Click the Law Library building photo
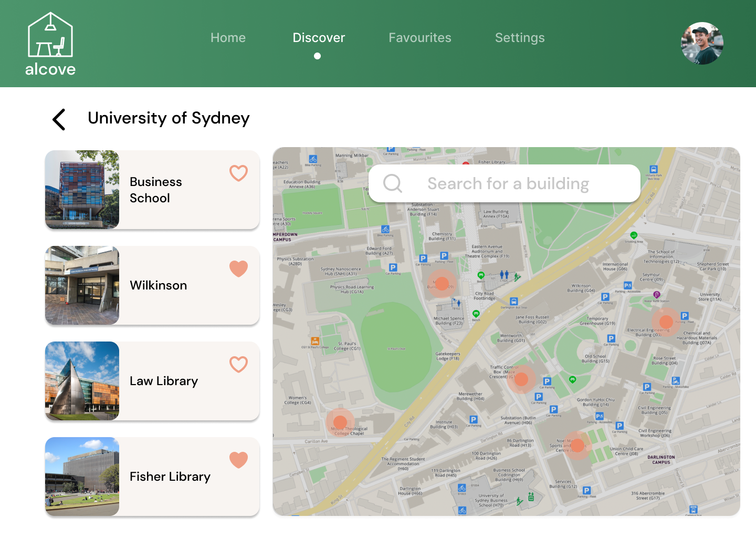Viewport: 756px width, 538px height. click(82, 381)
